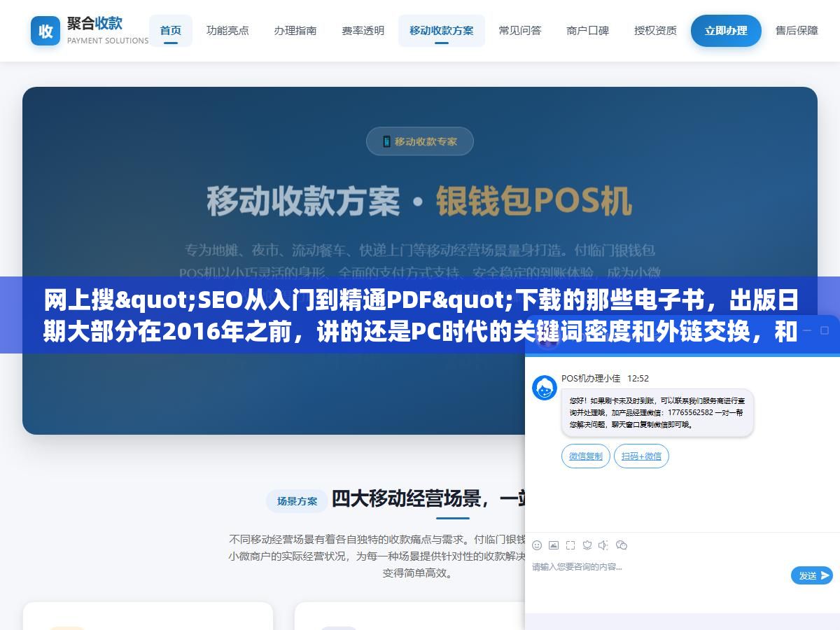Click the agent avatar of POS机办理小佳

[x=545, y=388]
